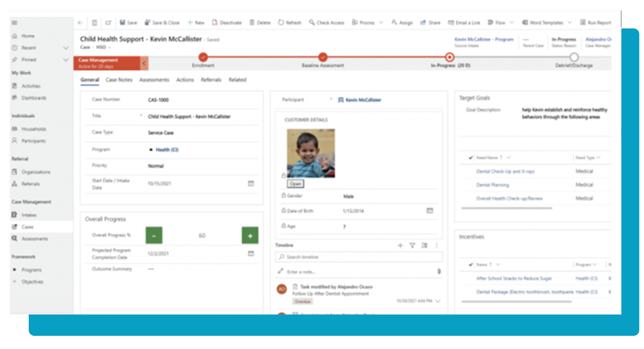This screenshot has width=644, height=349.
Task: Click the Kevin McCallister participant link
Action: pyautogui.click(x=363, y=100)
